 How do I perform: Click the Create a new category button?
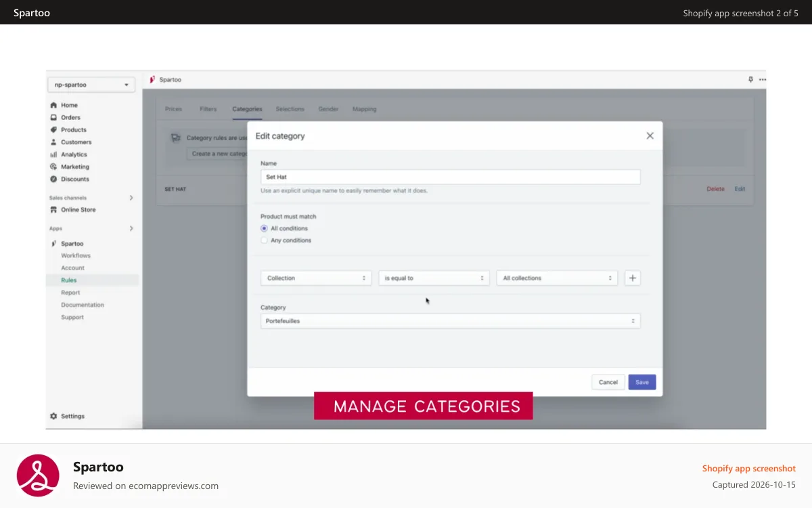[218, 154]
